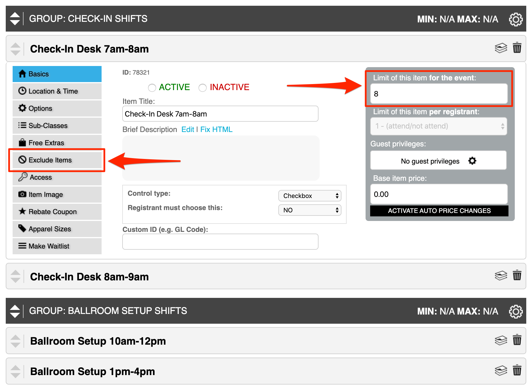The width and height of the screenshot is (532, 392).
Task: Duplicate Check-In Desk 7am-8am item with layers icon
Action: 501,48
